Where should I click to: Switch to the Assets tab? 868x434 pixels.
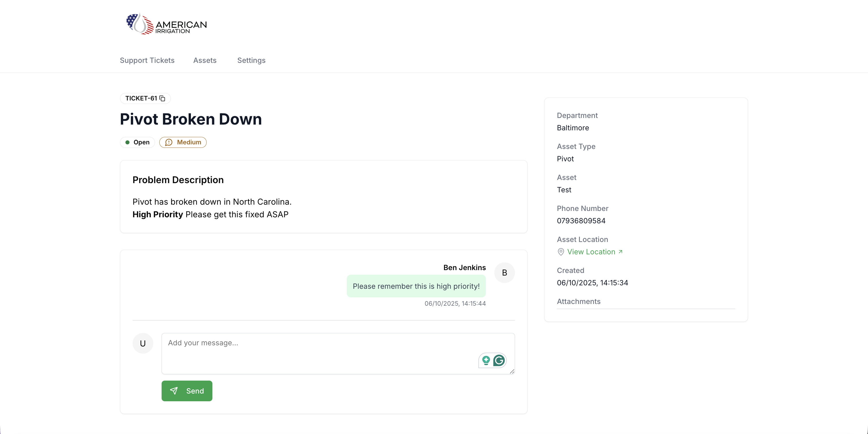point(205,60)
